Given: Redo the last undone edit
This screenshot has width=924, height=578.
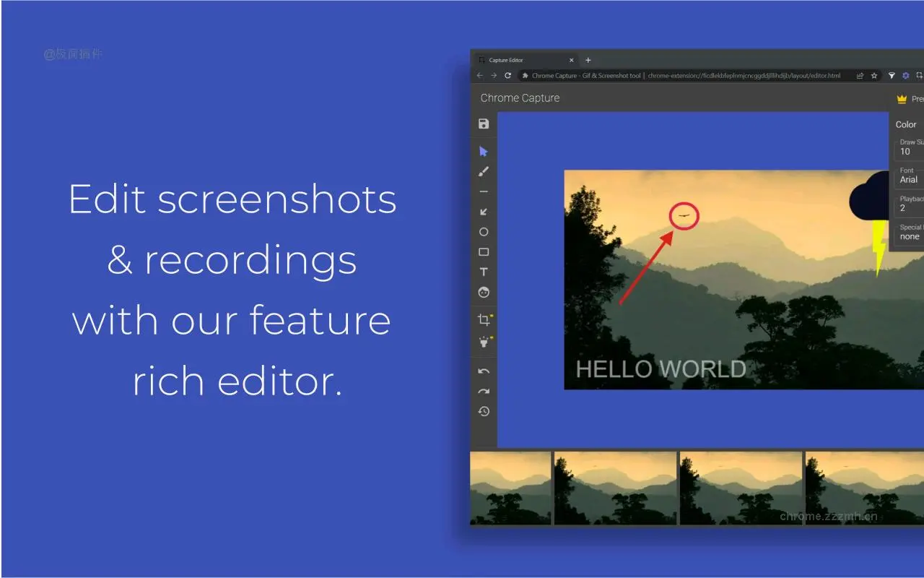Looking at the screenshot, I should (x=484, y=392).
